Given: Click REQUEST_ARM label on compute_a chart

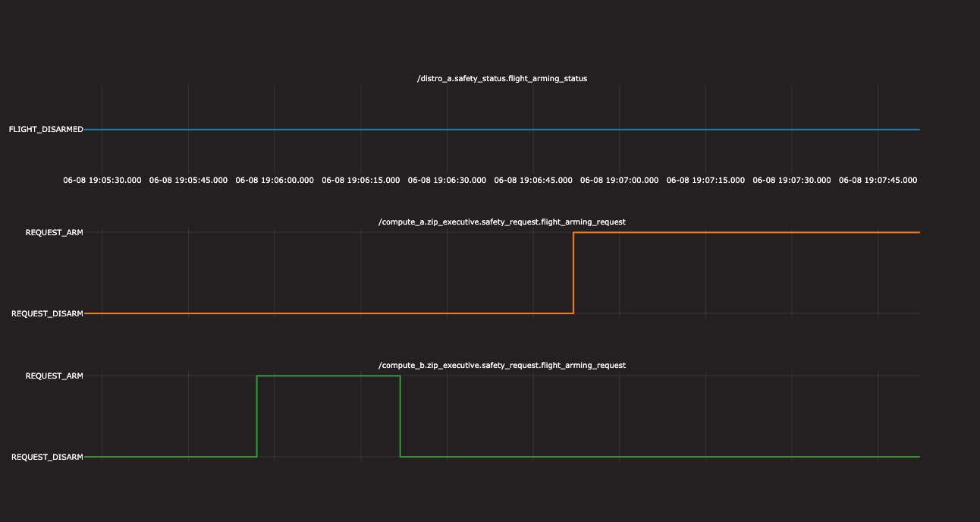Looking at the screenshot, I should [55, 232].
